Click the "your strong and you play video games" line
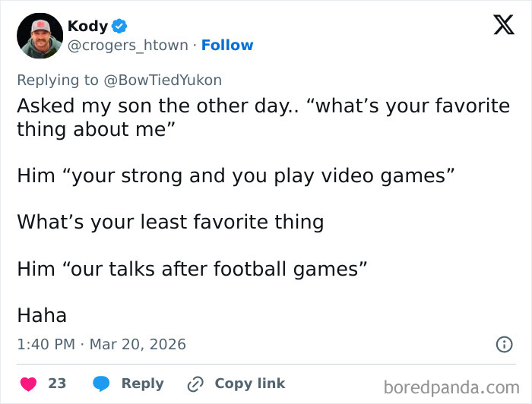The height and width of the screenshot is (404, 532). (x=236, y=175)
